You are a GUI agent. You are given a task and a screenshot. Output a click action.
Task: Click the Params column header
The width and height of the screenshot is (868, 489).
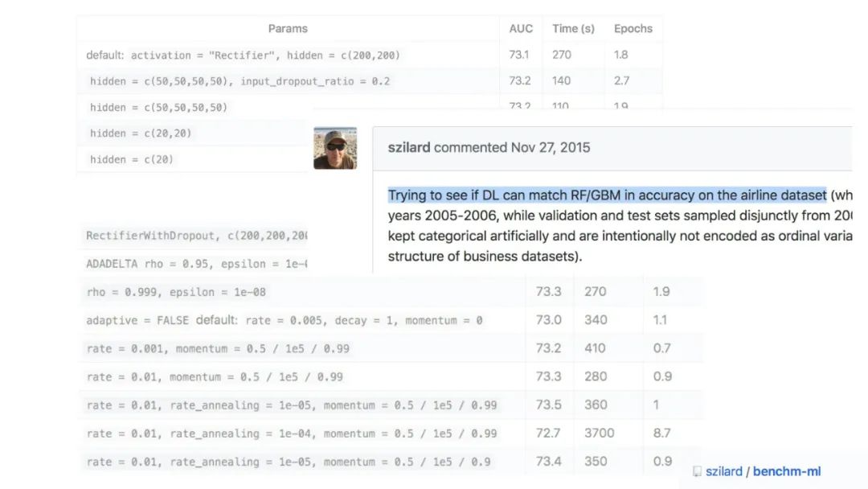(x=288, y=28)
